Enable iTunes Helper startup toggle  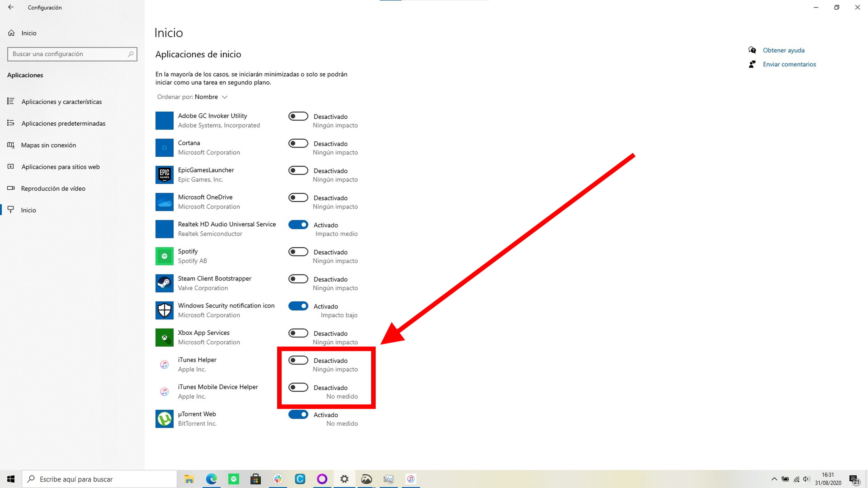(x=298, y=360)
